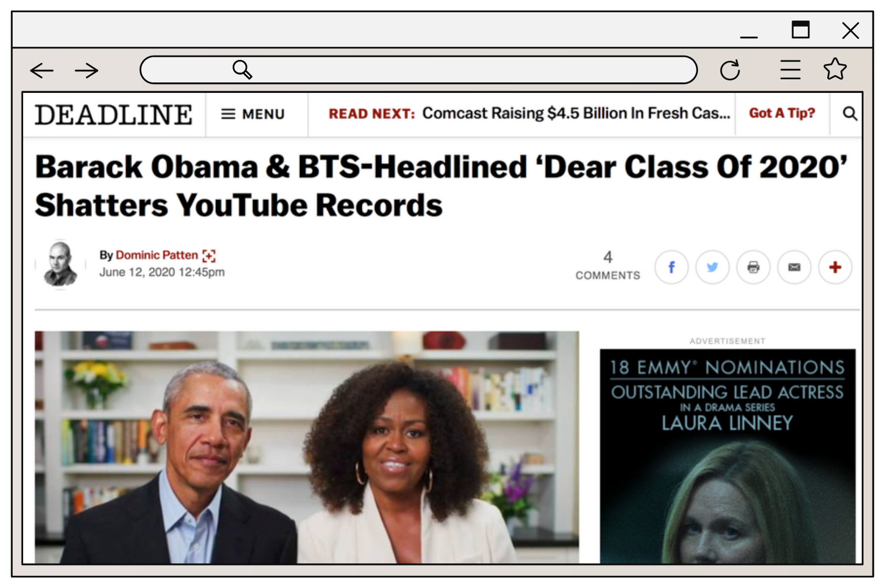Image resolution: width=885 pixels, height=588 pixels.
Task: Open author Dominic Patten's page
Action: (157, 255)
